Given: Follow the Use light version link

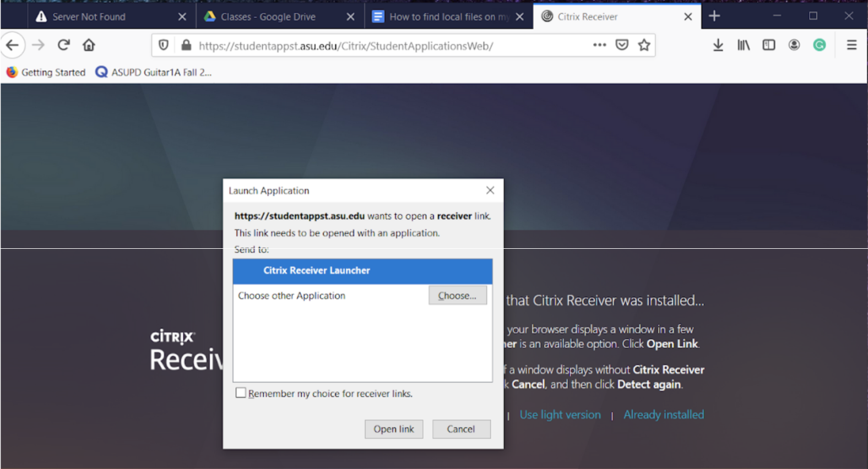Looking at the screenshot, I should coord(560,415).
